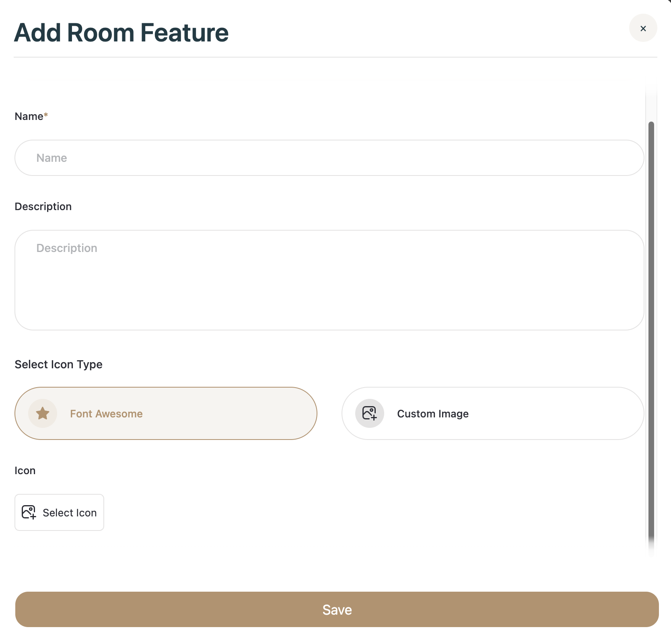This screenshot has height=644, width=671.
Task: Click the Name input field
Action: tap(329, 158)
